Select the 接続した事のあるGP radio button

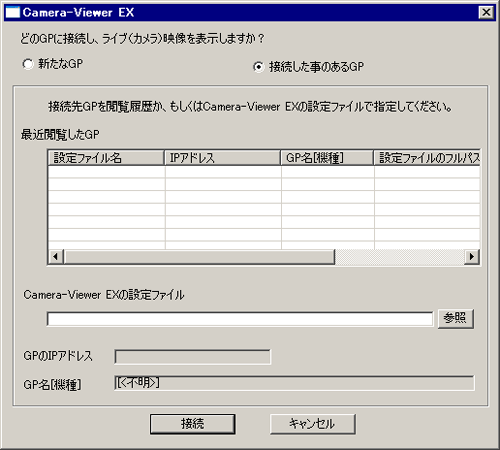(258, 67)
